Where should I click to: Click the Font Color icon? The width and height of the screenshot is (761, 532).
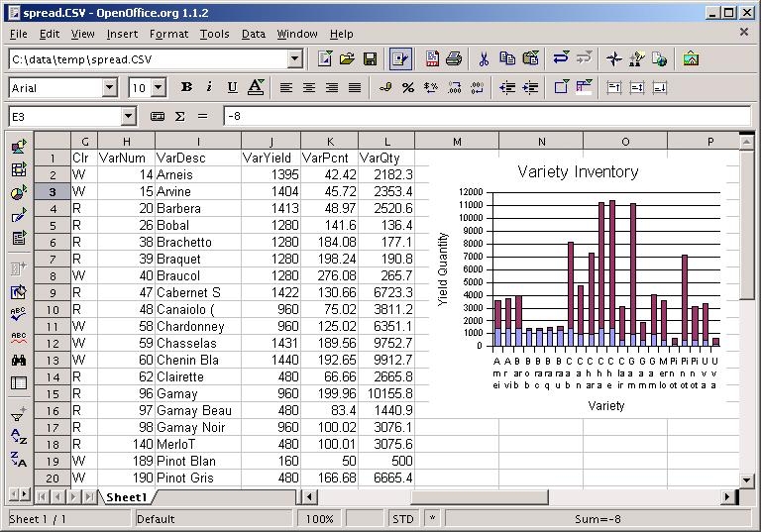[x=256, y=88]
